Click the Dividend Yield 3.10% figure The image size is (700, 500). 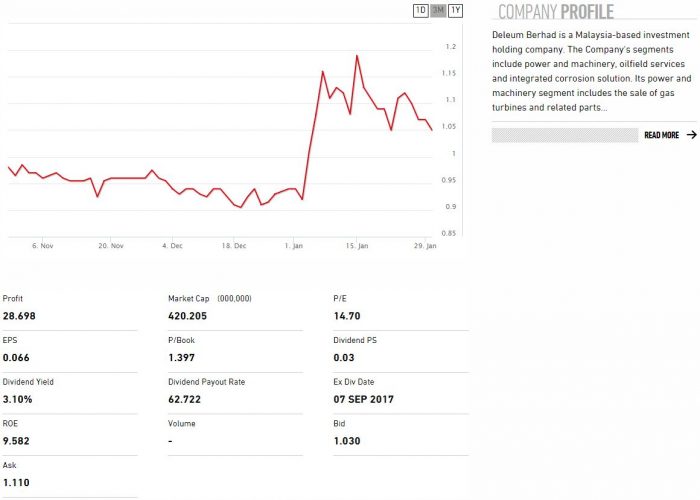click(17, 400)
